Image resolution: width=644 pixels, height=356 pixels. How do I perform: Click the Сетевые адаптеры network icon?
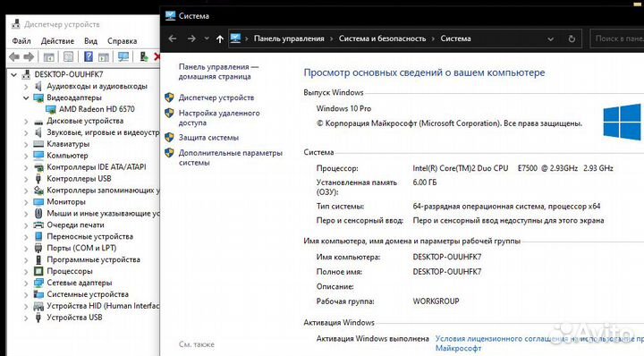(38, 283)
